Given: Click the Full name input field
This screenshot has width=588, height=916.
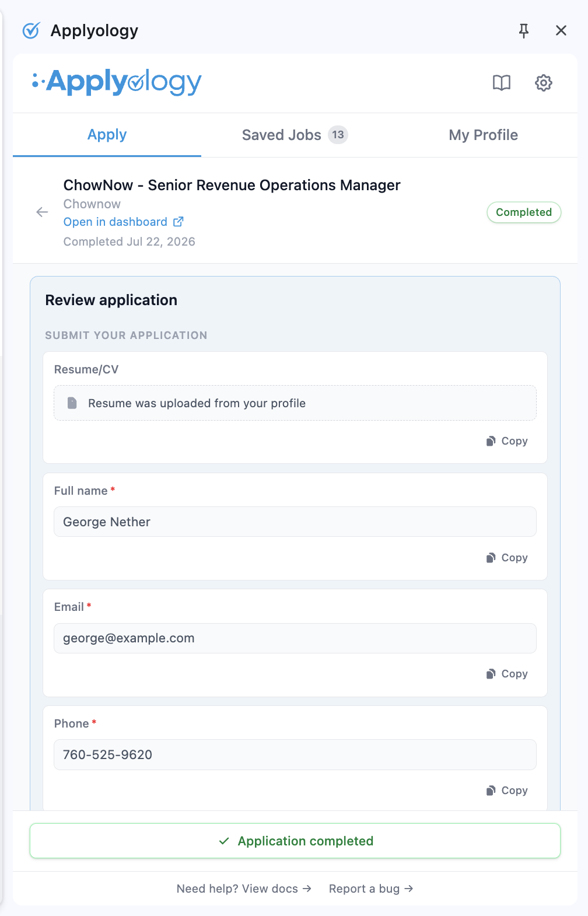Looking at the screenshot, I should [295, 522].
